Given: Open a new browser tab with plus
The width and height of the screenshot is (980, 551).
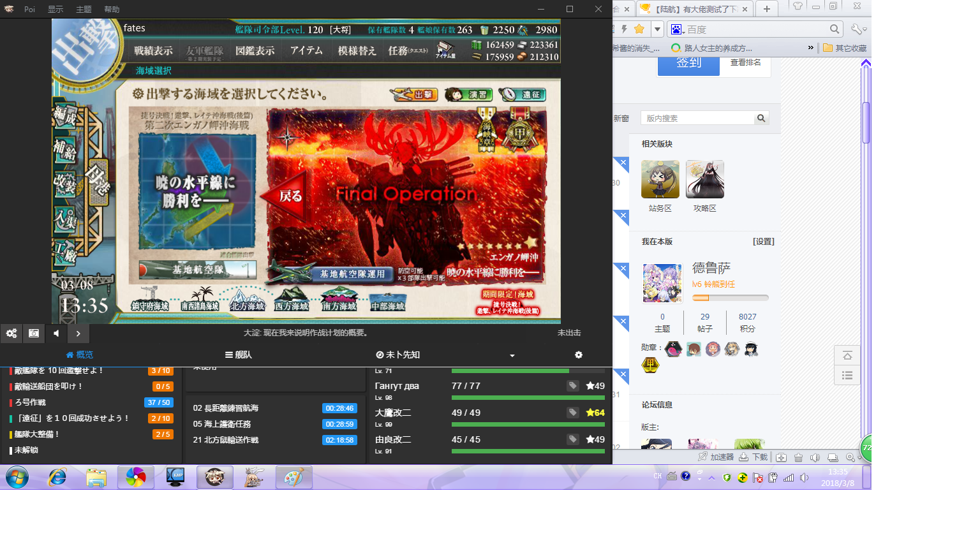Looking at the screenshot, I should coord(767,9).
